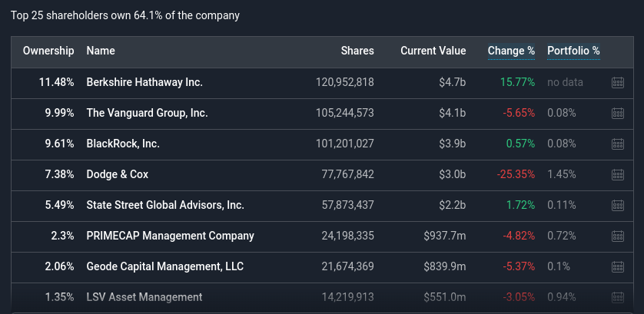Click the Shares column header
This screenshot has width=644, height=314.
pos(357,51)
